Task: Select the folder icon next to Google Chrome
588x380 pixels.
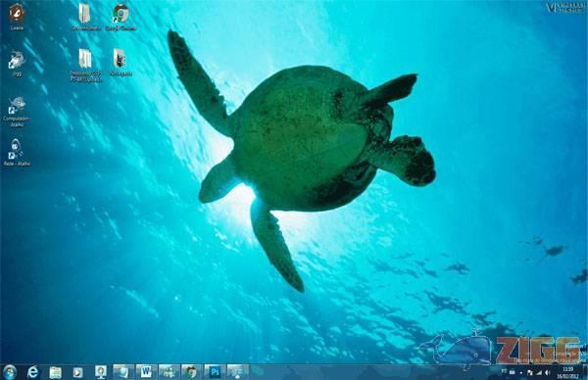Action: coord(84,18)
